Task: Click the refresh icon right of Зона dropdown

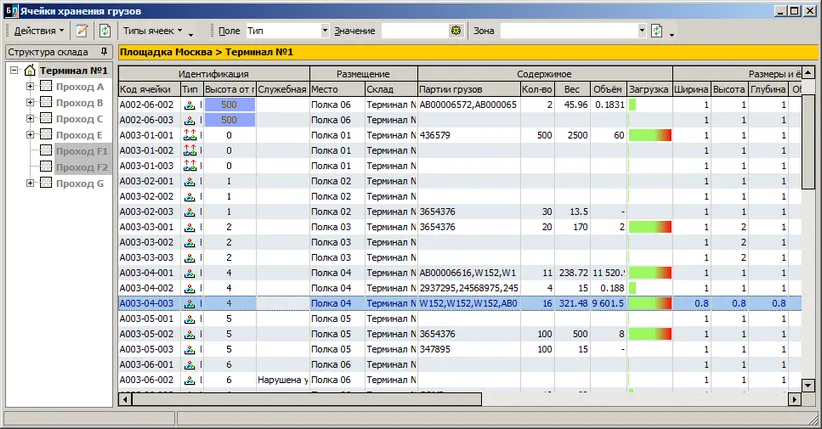Action: coord(657,31)
